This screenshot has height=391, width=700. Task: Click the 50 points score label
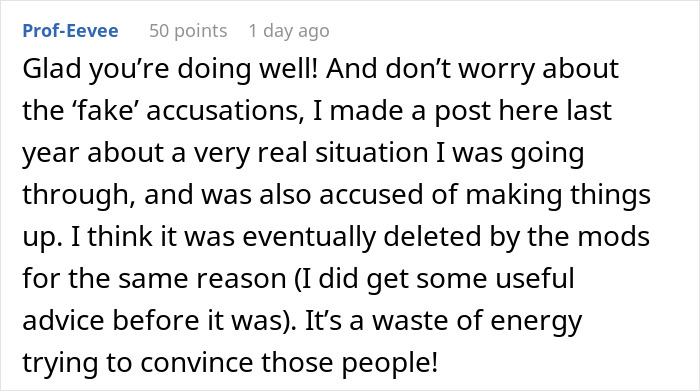[188, 31]
